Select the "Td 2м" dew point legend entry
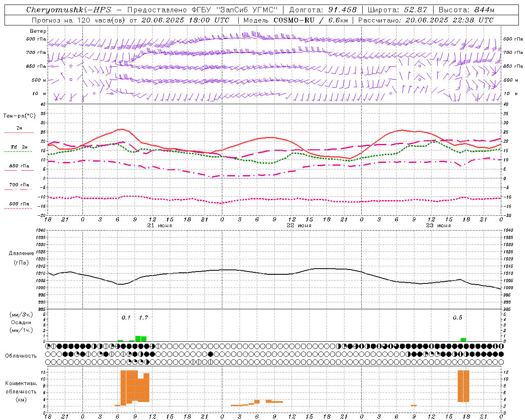525x420 pixels. 19,147
